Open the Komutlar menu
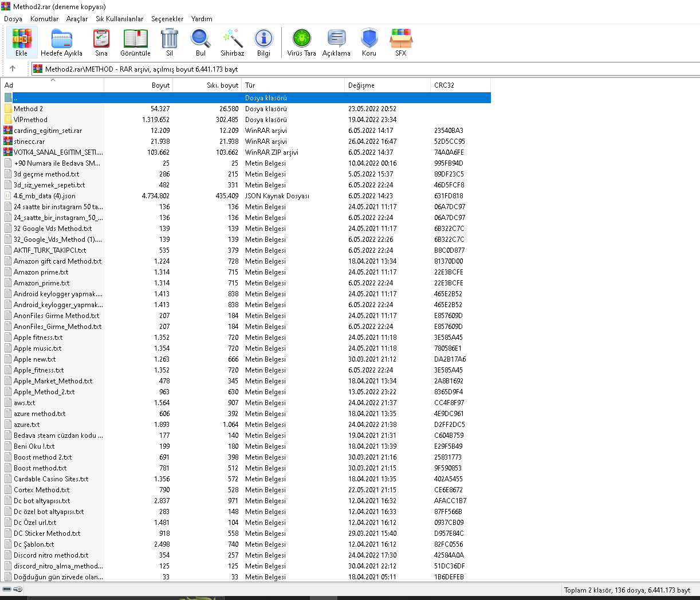Screen dimensions: 700x600 pyautogui.click(x=45, y=19)
